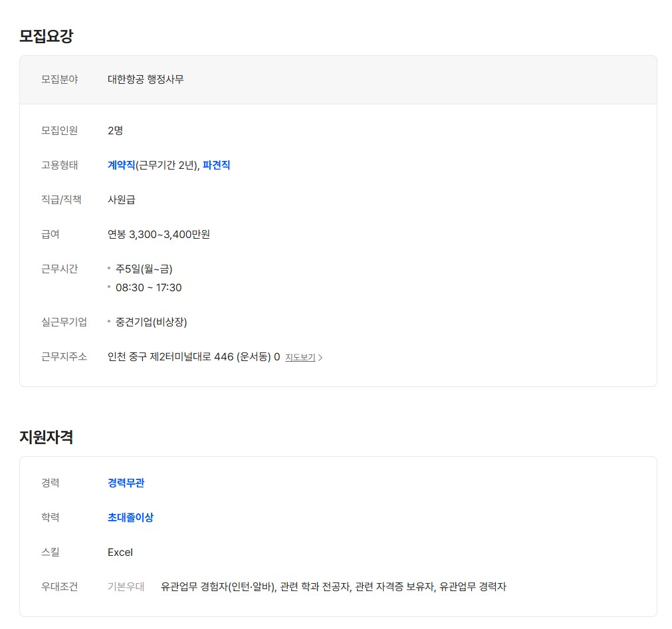Click the 우대조건 label
672x629 pixels.
(60, 586)
